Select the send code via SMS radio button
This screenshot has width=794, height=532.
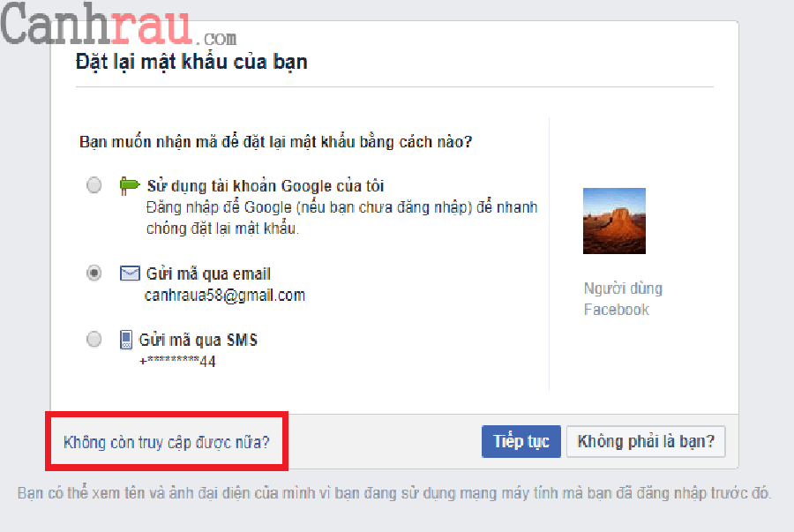[x=94, y=339]
